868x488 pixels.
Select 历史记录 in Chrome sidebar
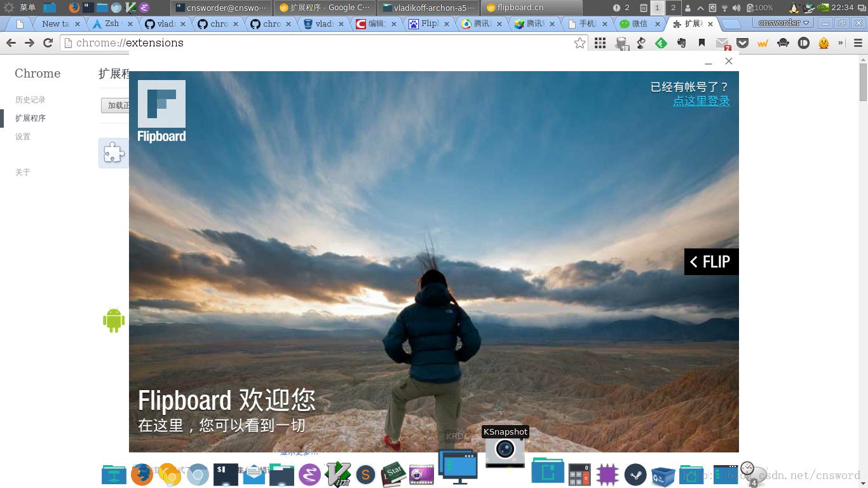click(31, 100)
